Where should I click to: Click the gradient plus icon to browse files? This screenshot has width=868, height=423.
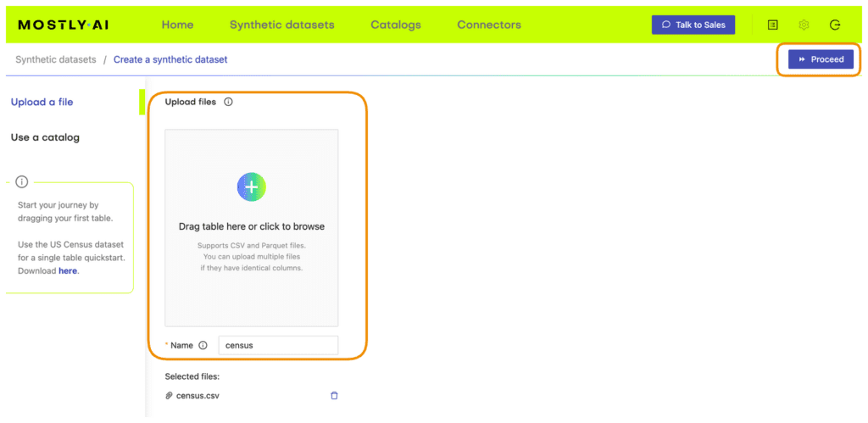pyautogui.click(x=251, y=186)
